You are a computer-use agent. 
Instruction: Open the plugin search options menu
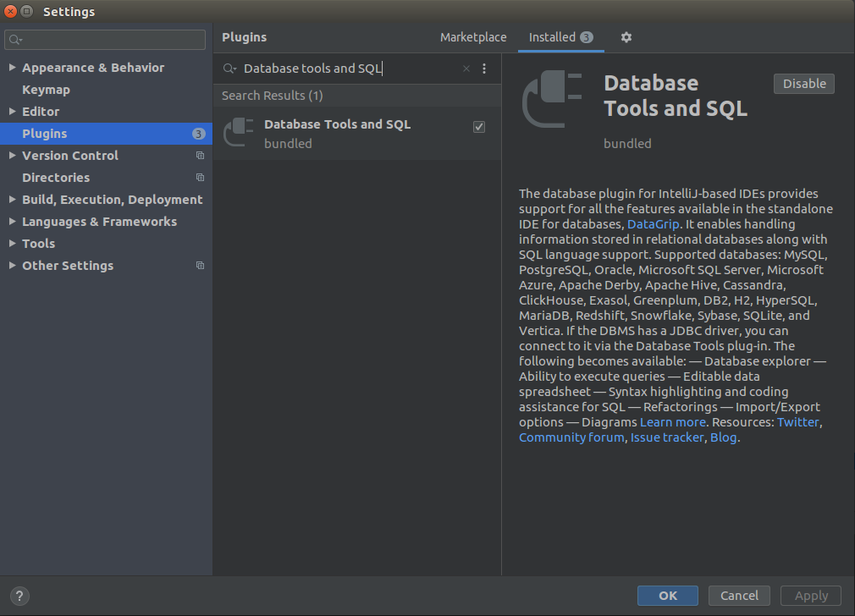[484, 69]
